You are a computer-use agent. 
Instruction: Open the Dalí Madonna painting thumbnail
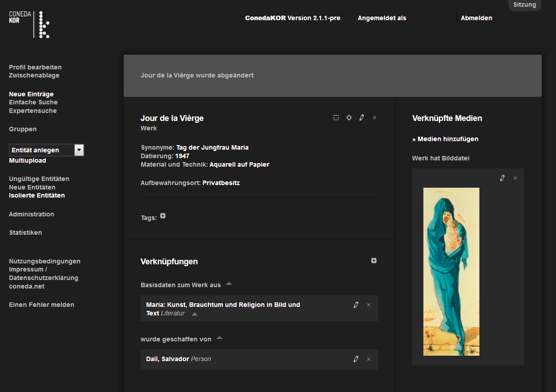(x=451, y=271)
